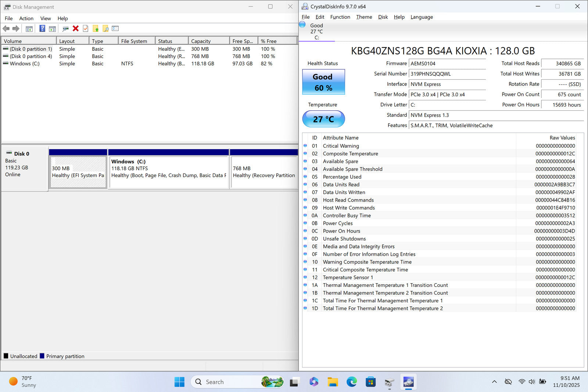Click the yellow folder with green arrow icon

point(96,29)
